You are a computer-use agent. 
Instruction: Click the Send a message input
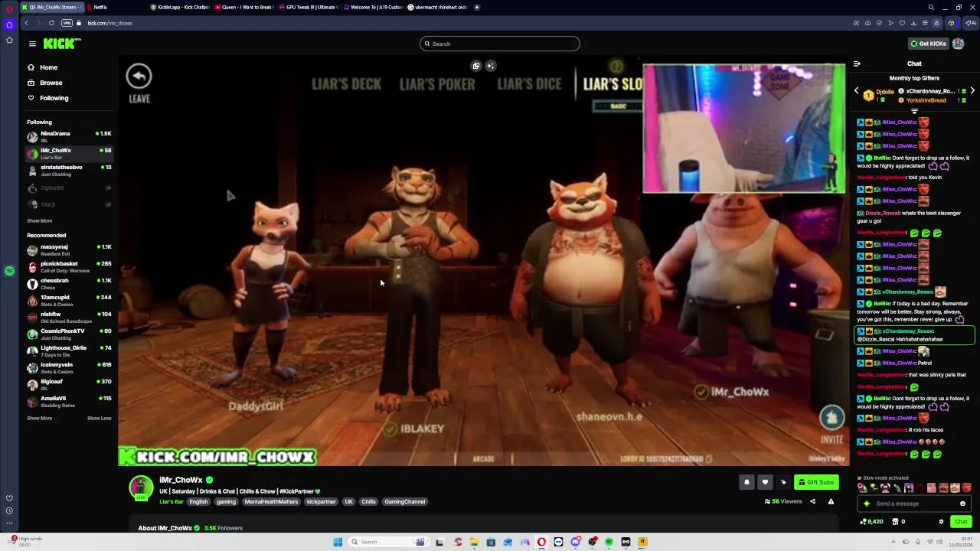914,504
